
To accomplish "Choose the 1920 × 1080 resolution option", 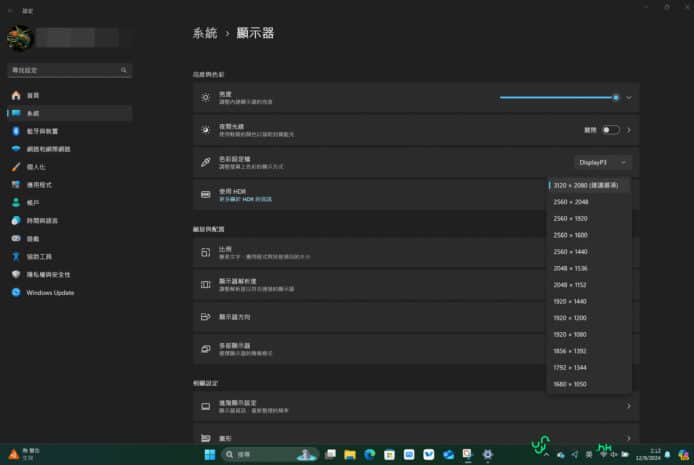I will (x=571, y=334).
